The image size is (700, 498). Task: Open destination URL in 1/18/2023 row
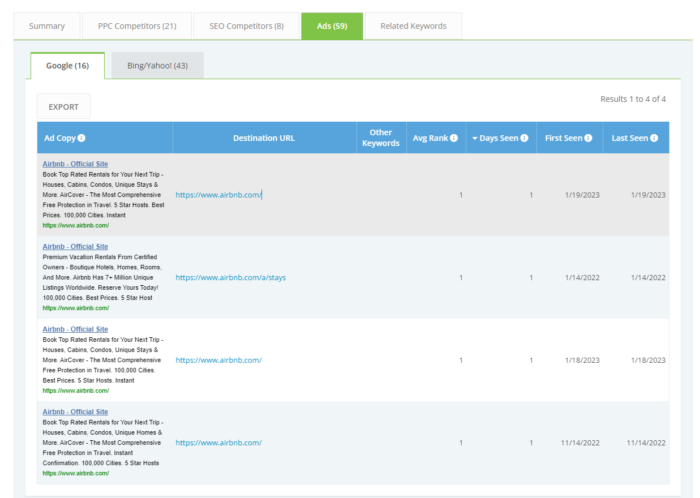tap(218, 360)
